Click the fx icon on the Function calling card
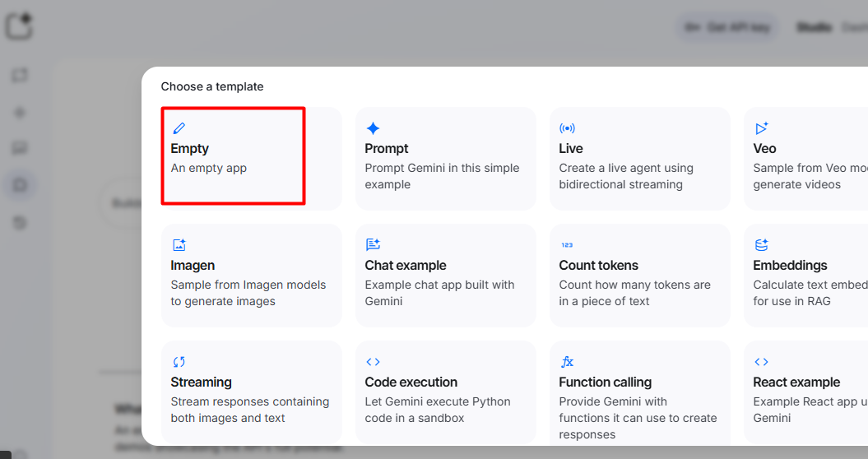This screenshot has height=459, width=868. [568, 362]
